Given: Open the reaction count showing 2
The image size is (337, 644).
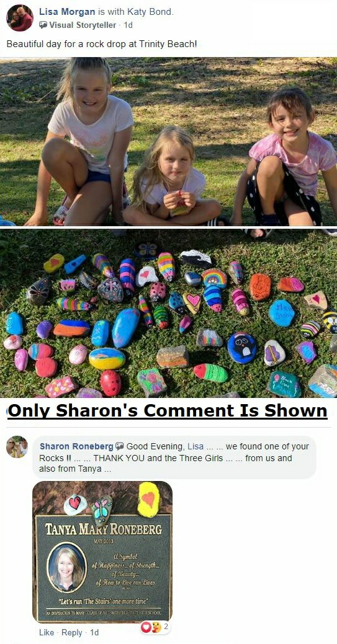Looking at the screenshot, I should point(166,627).
